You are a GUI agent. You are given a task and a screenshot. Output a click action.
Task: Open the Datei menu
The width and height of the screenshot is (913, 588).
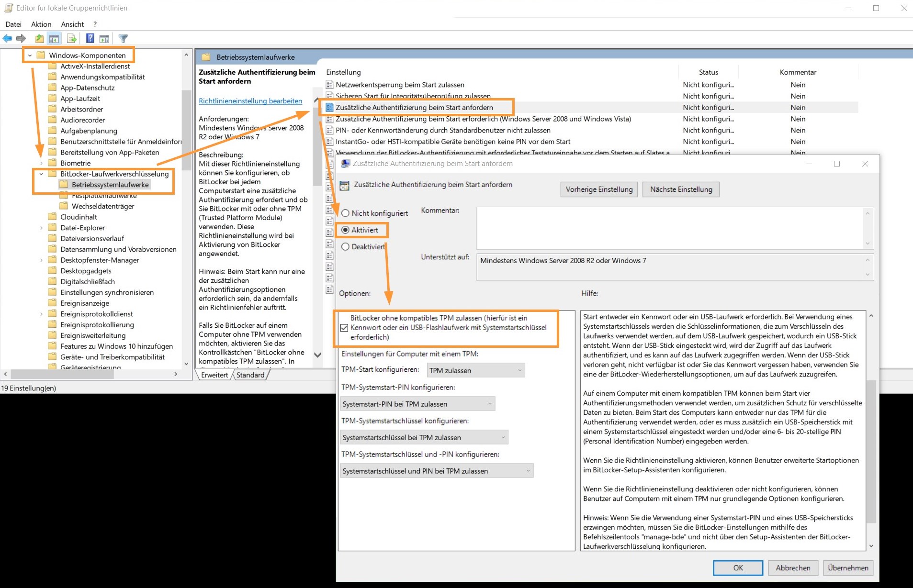click(x=13, y=24)
